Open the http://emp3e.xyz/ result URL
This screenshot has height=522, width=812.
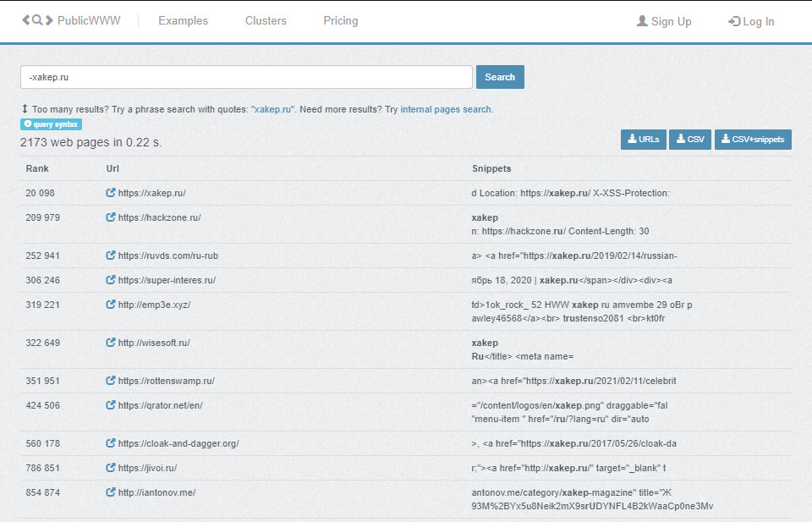[x=154, y=305]
